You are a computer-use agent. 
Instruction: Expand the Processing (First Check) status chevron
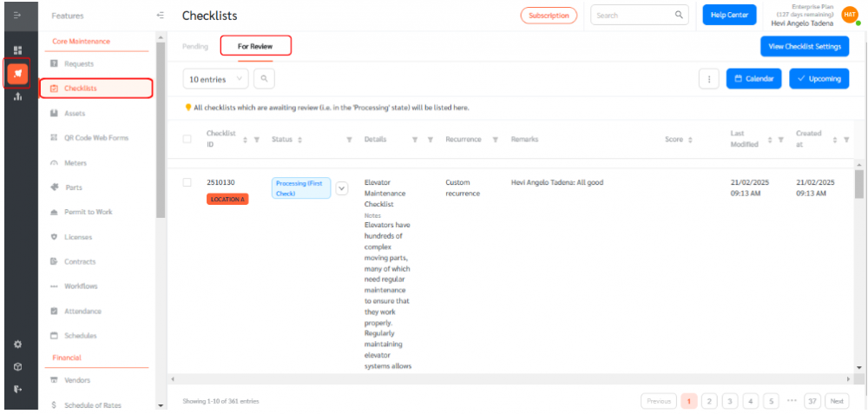coord(342,188)
